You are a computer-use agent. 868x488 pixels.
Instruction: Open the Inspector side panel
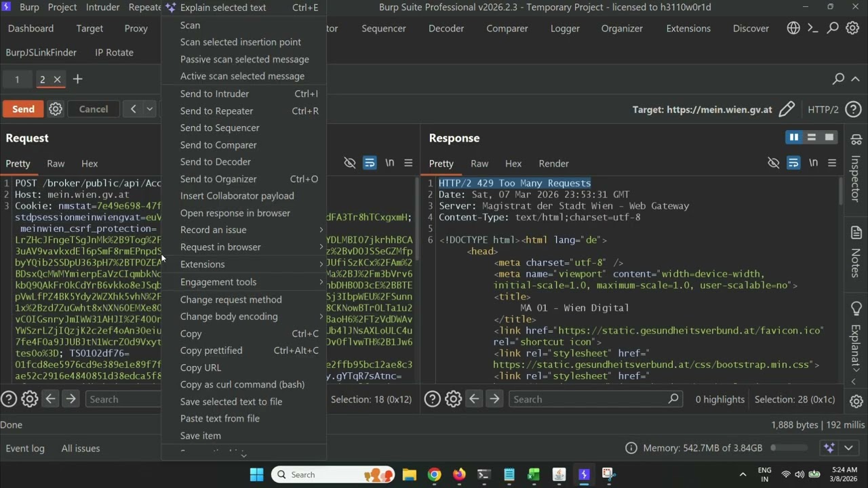click(x=856, y=167)
